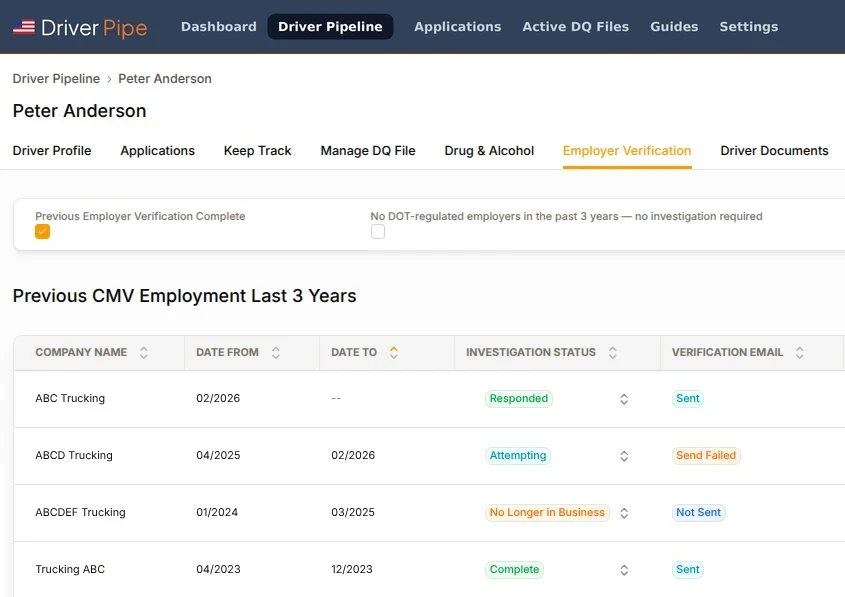Click the Peter Anderson page title
Viewport: 845px width, 597px height.
coord(79,111)
